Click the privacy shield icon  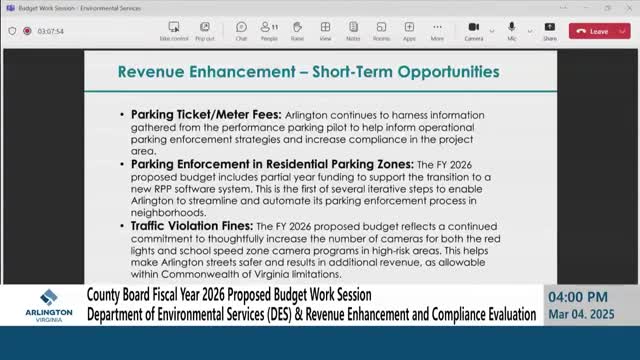pos(12,31)
